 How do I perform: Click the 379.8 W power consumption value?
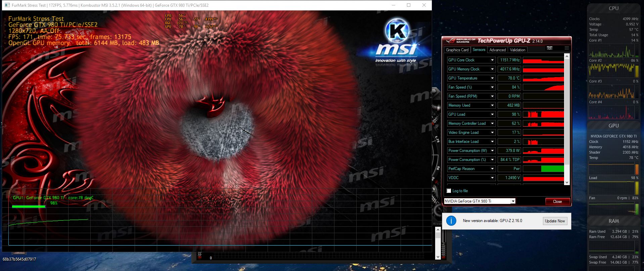pyautogui.click(x=509, y=151)
